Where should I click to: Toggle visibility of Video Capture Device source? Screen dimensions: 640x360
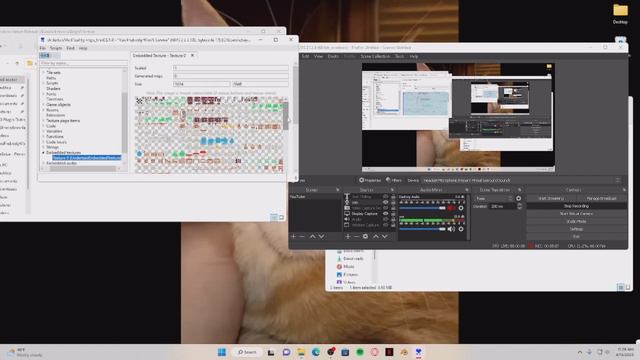385,208
